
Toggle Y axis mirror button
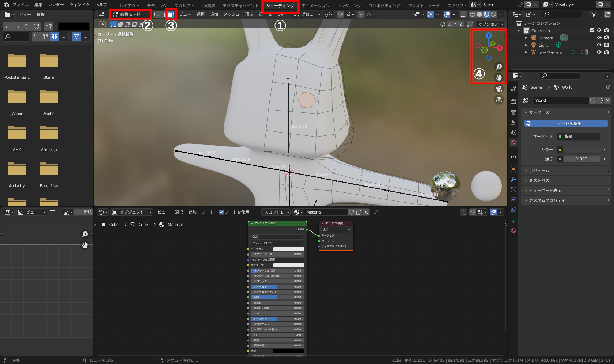point(455,24)
